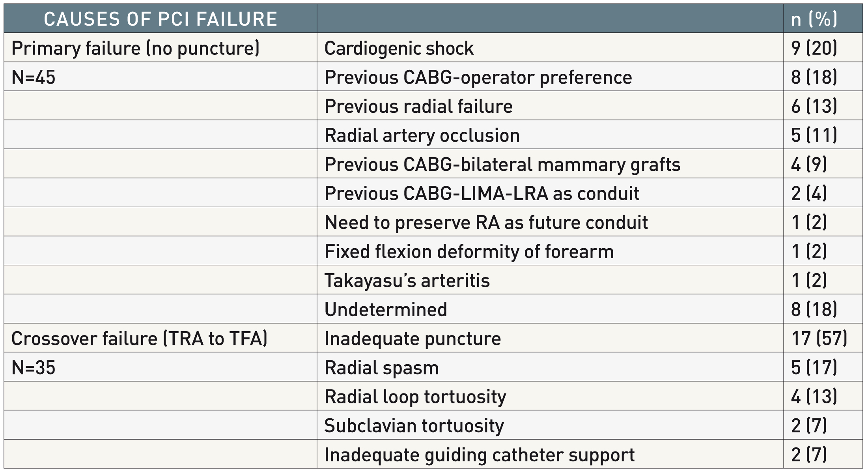Select "Need to preserve RA as future conduit"
Viewport: 868px width, 472px height.
[x=486, y=223]
